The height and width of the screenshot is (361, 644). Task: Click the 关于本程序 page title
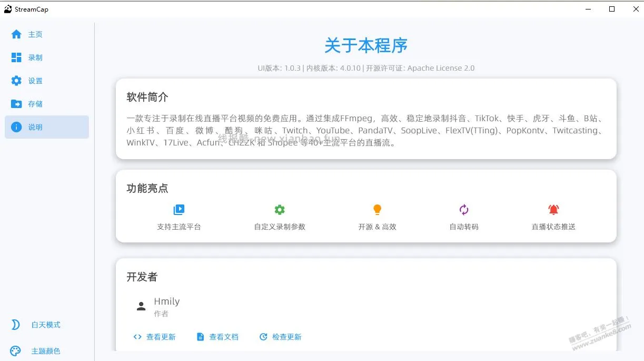pos(366,45)
